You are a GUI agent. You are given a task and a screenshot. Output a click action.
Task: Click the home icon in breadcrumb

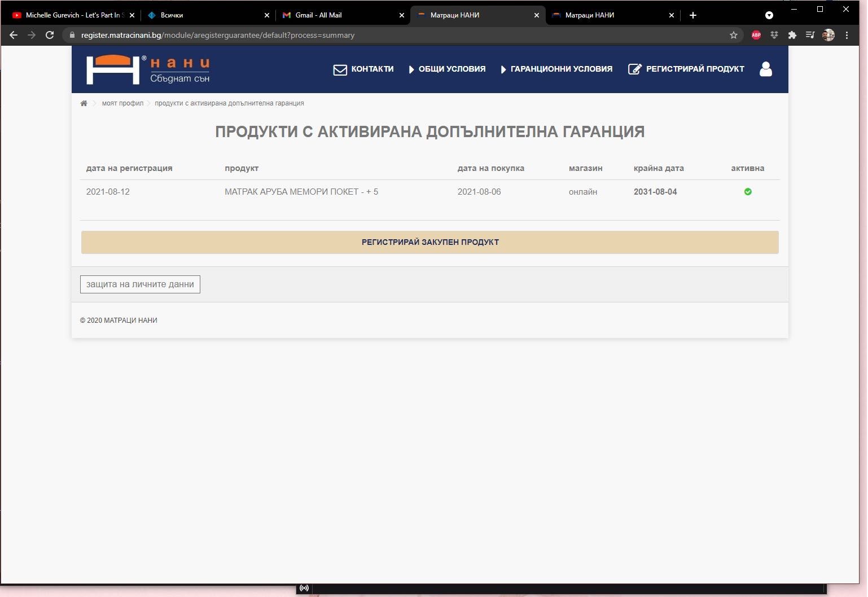pos(84,103)
